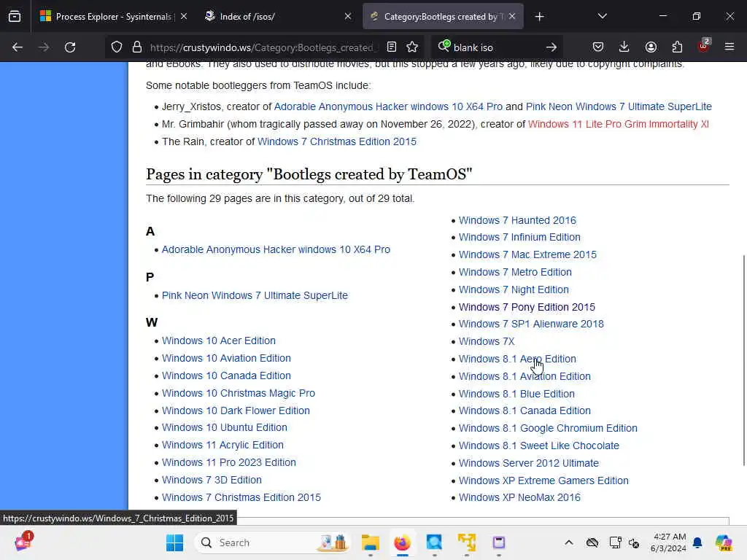Open Firefox View icon in tab bar
Screen dimensions: 747x560
point(15,16)
